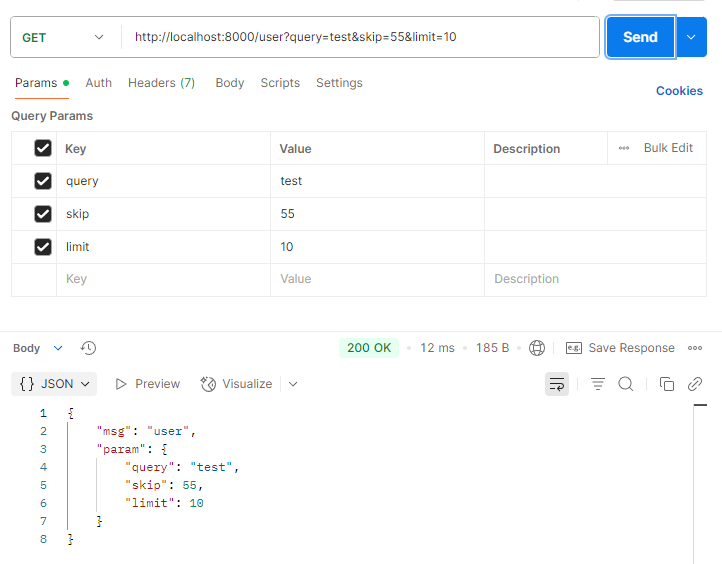The width and height of the screenshot is (722, 564).
Task: Click the empty Key placeholder cell
Action: (x=163, y=280)
